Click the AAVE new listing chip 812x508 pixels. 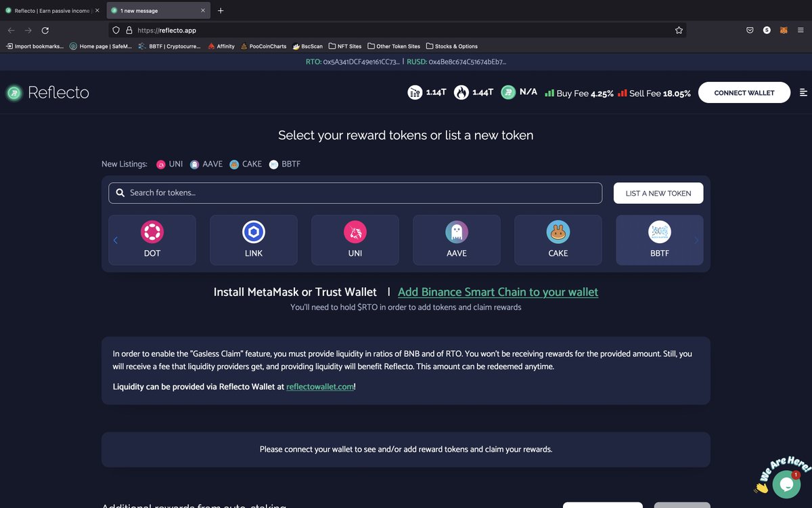[206, 164]
